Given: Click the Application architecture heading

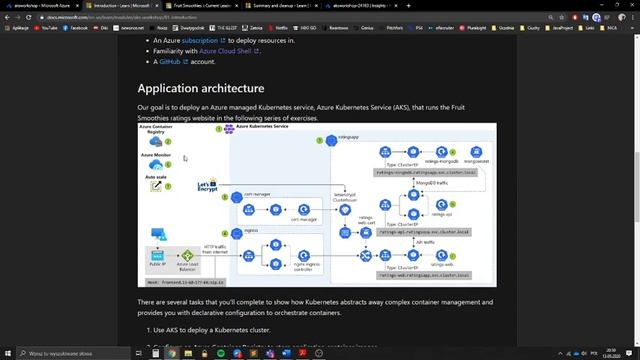Looking at the screenshot, I should click(x=200, y=88).
